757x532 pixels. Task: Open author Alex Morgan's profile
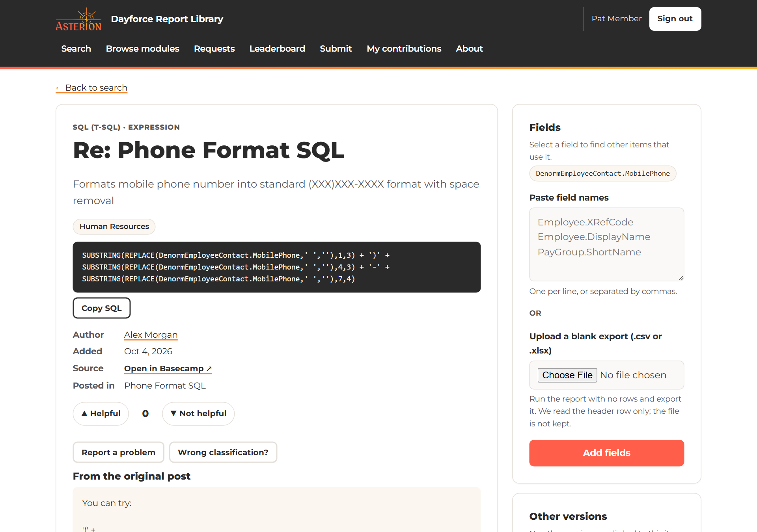click(x=151, y=335)
